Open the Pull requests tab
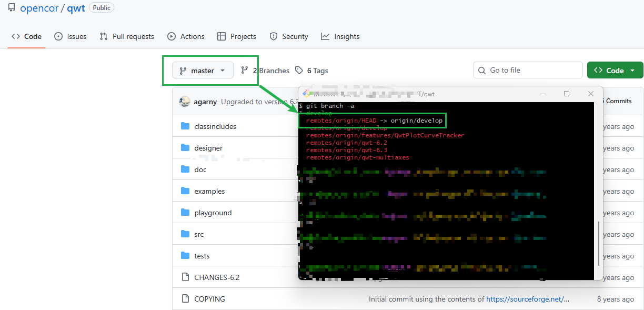Image resolution: width=644 pixels, height=310 pixels. [127, 36]
